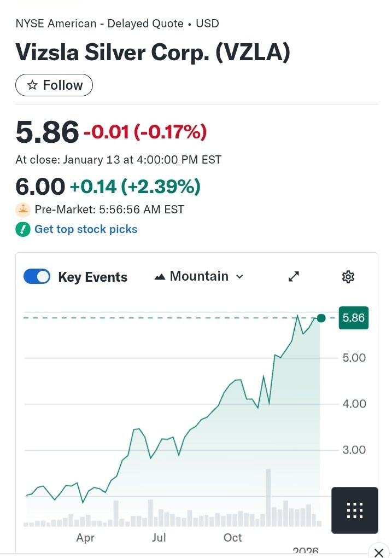Open the floating grid keypad button
Viewport: 392px width, 558px height.
(x=355, y=510)
